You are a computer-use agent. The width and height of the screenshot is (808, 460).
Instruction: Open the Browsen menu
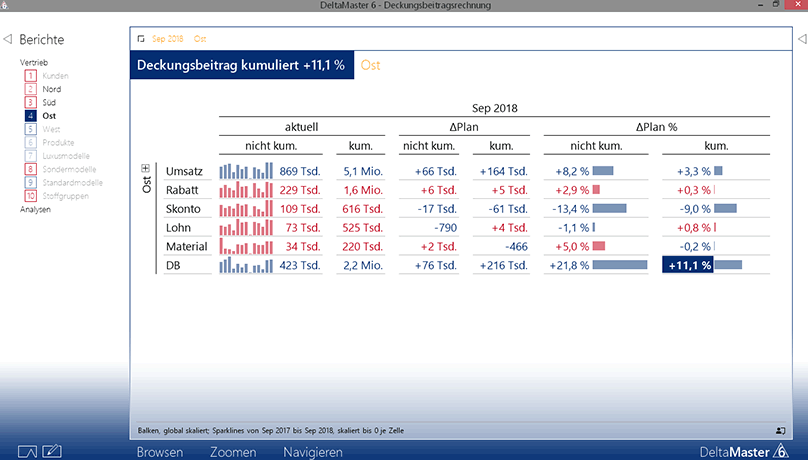[x=159, y=452]
